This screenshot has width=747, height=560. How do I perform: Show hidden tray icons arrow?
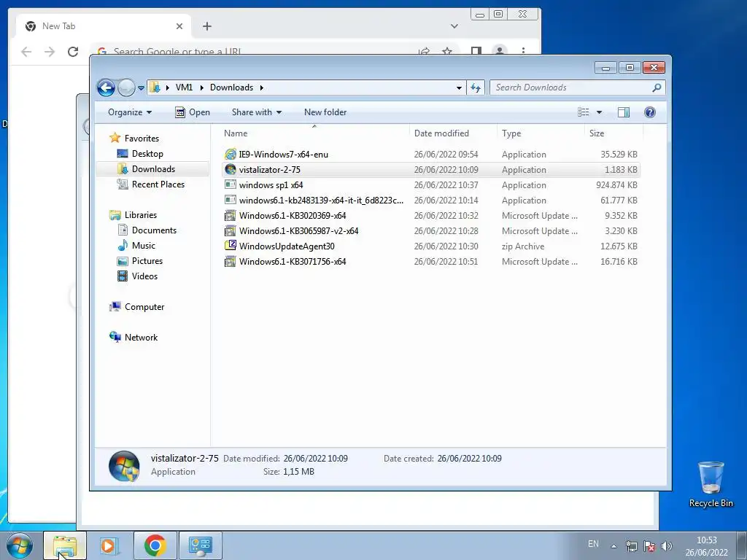614,546
